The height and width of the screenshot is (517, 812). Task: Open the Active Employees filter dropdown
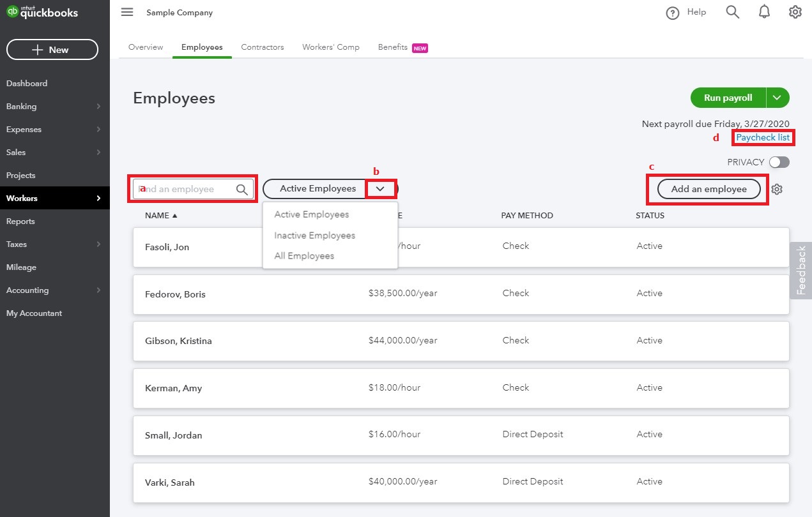coord(381,188)
